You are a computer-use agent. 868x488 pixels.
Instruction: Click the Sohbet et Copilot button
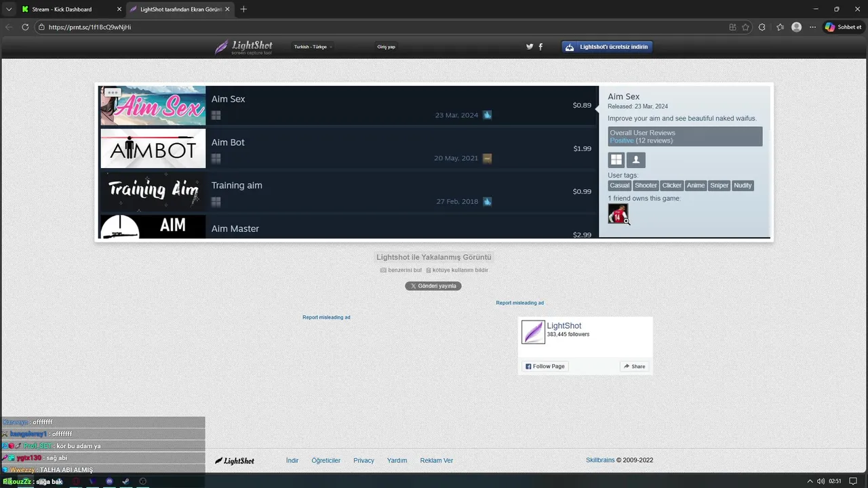tap(844, 27)
